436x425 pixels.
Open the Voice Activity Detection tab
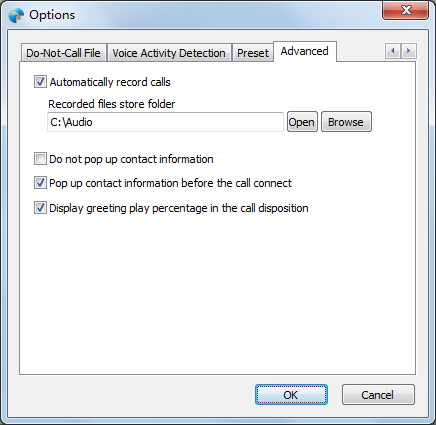(169, 53)
